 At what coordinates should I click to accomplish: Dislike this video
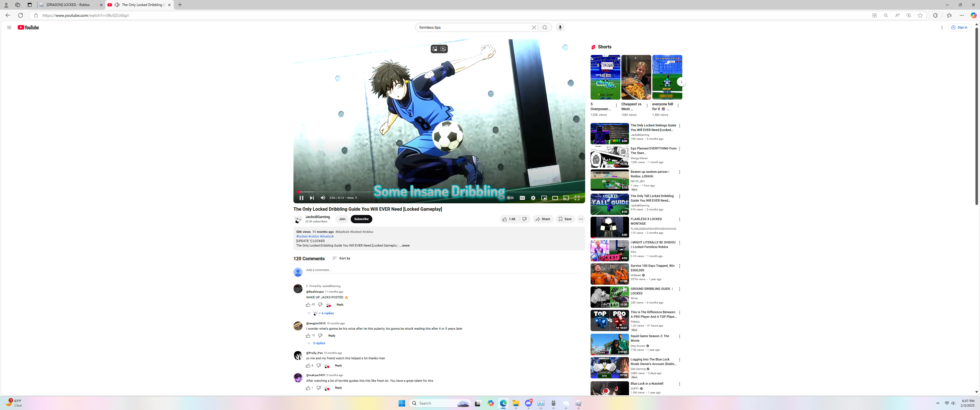(x=525, y=219)
